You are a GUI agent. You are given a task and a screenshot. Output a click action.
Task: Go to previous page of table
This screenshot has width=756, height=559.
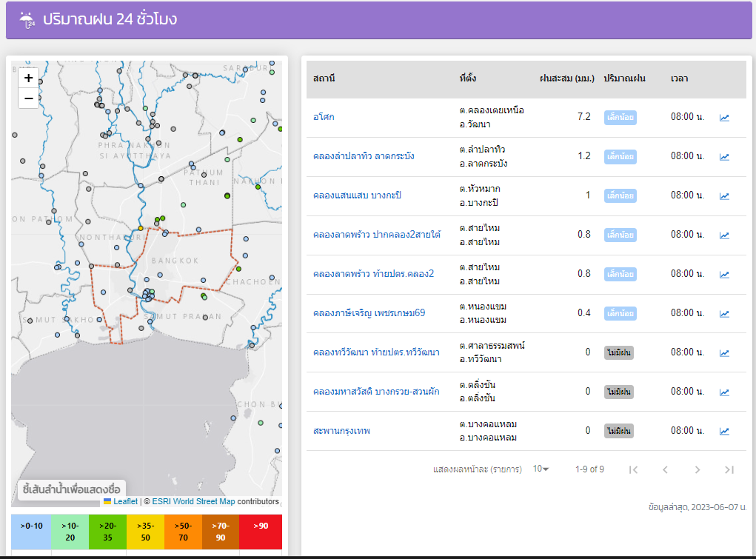coord(665,469)
